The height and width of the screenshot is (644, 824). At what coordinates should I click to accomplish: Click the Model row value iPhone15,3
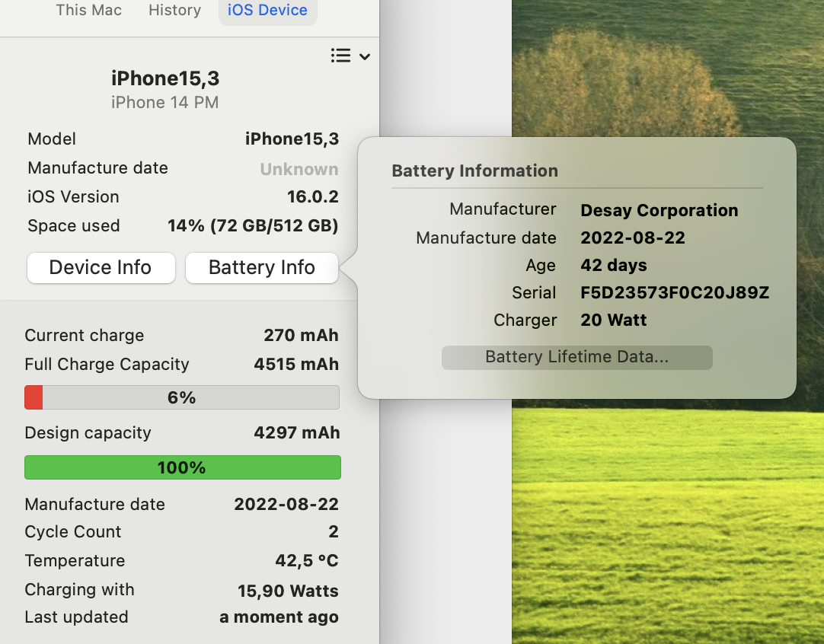click(292, 139)
